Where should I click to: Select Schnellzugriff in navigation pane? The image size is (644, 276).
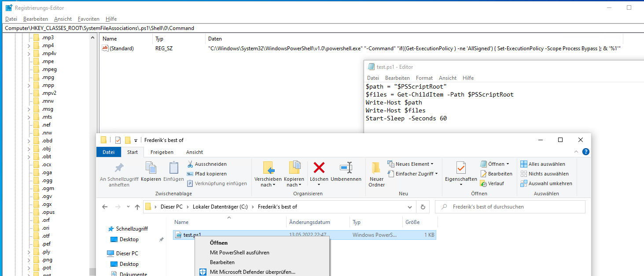click(132, 229)
